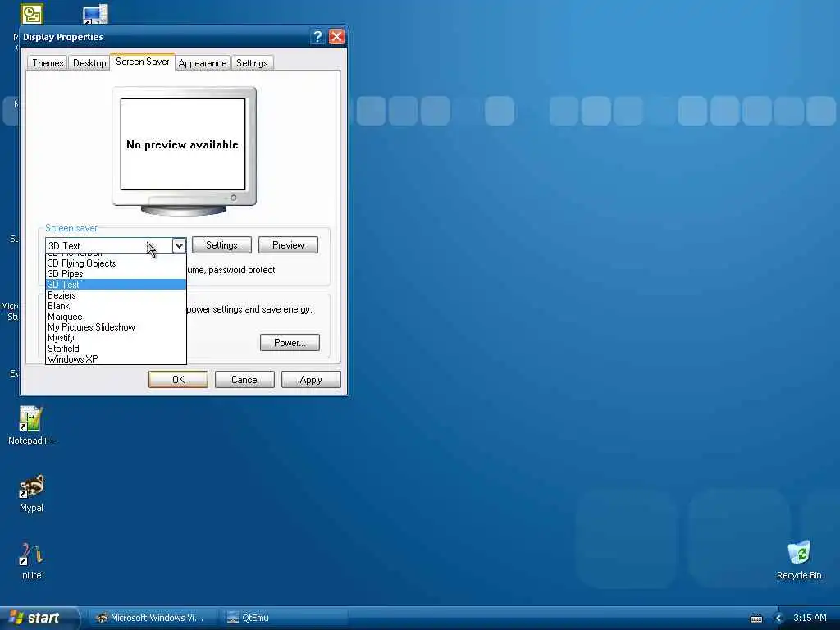
Task: Select the Screen Saver tab
Action: click(x=143, y=62)
